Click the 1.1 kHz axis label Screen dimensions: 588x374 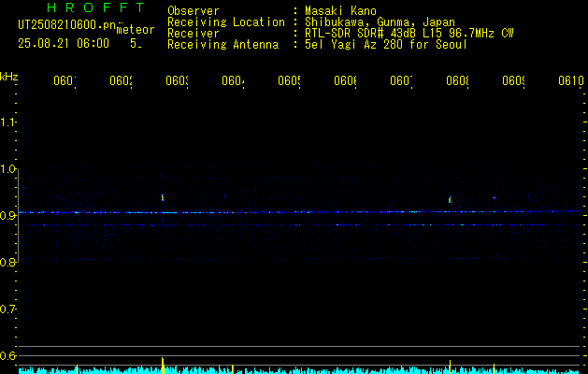point(7,122)
